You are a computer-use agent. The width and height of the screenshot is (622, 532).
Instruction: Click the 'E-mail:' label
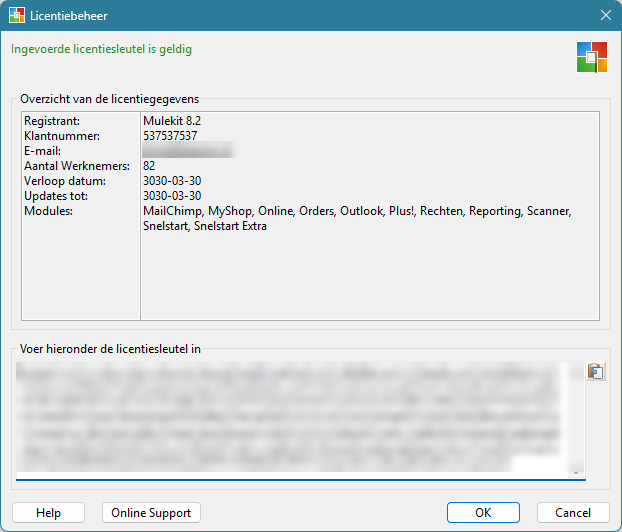42,151
